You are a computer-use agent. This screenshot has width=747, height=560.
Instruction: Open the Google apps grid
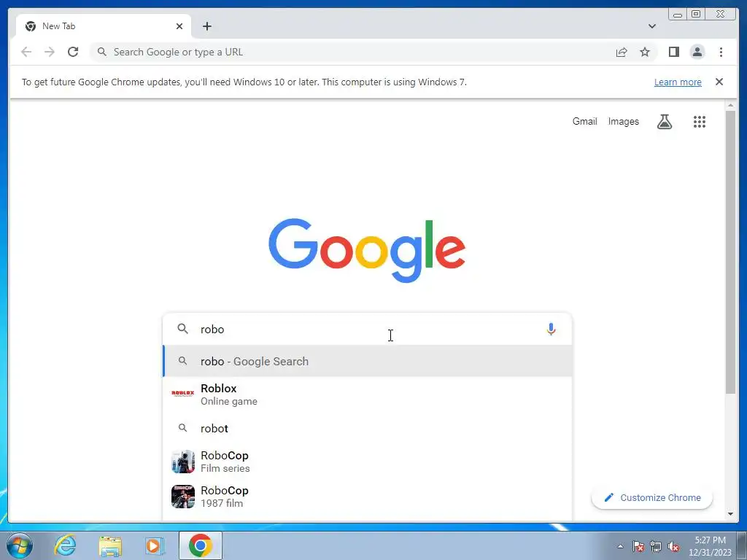[699, 122]
